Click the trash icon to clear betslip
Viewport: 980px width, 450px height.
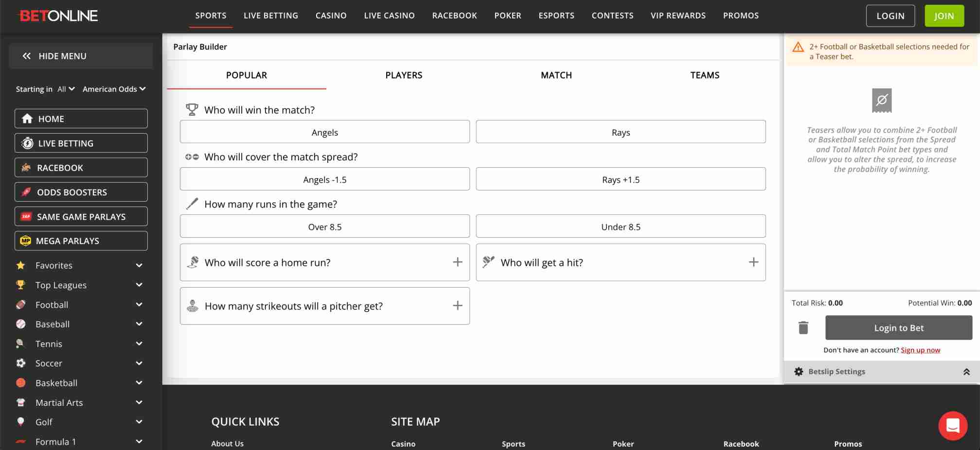coord(803,328)
